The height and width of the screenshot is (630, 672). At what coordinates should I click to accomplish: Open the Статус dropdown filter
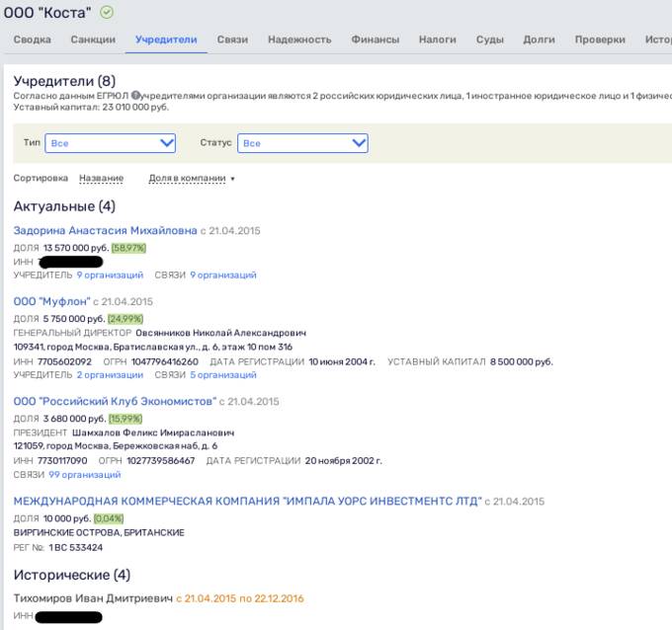point(302,143)
